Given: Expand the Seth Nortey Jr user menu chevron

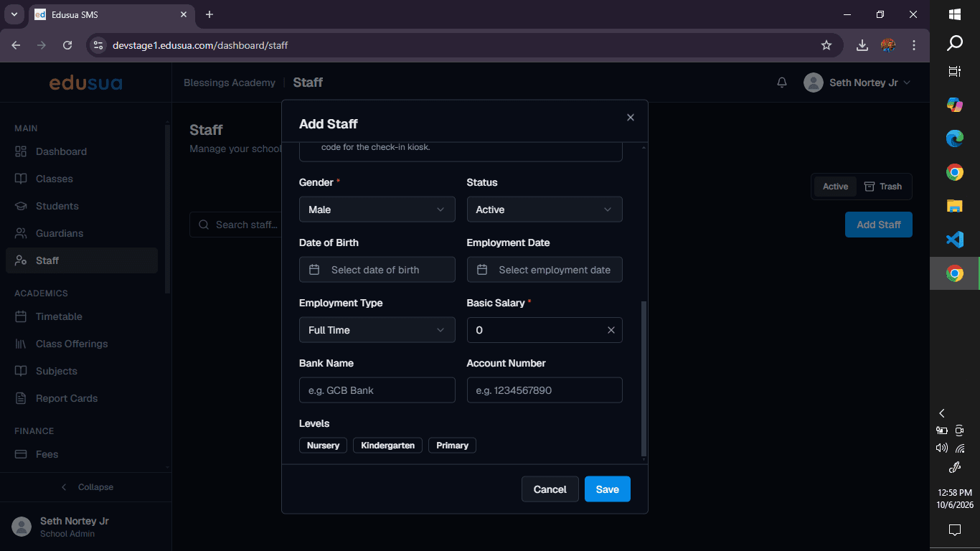Looking at the screenshot, I should click(907, 83).
